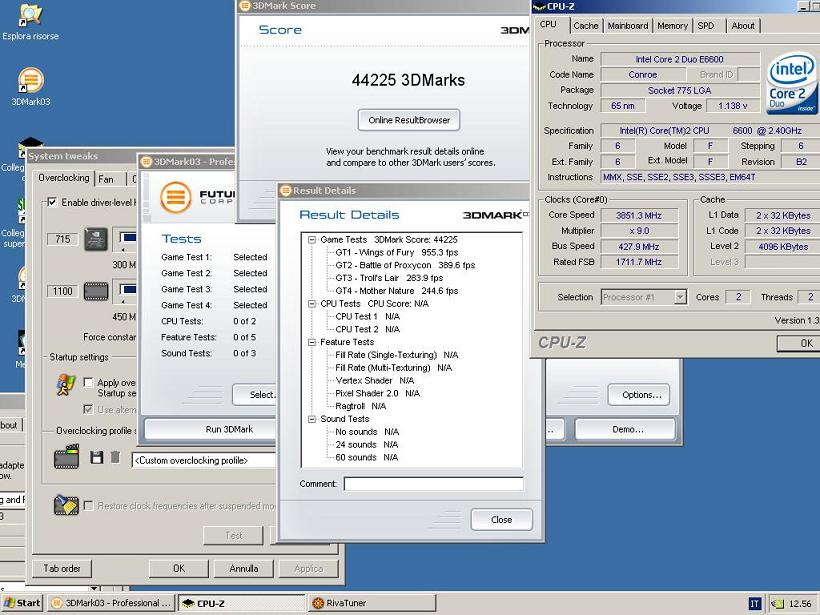Image resolution: width=820 pixels, height=615 pixels.
Task: Click the IT language indicator in tray
Action: pyautogui.click(x=754, y=604)
